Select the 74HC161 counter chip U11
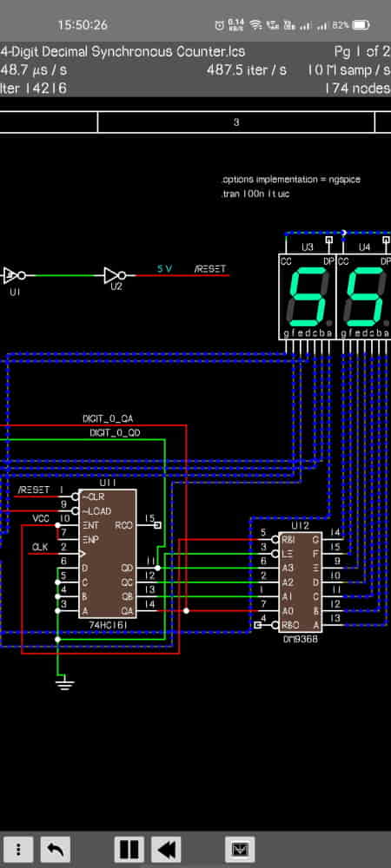Image resolution: width=391 pixels, height=868 pixels. tap(108, 554)
